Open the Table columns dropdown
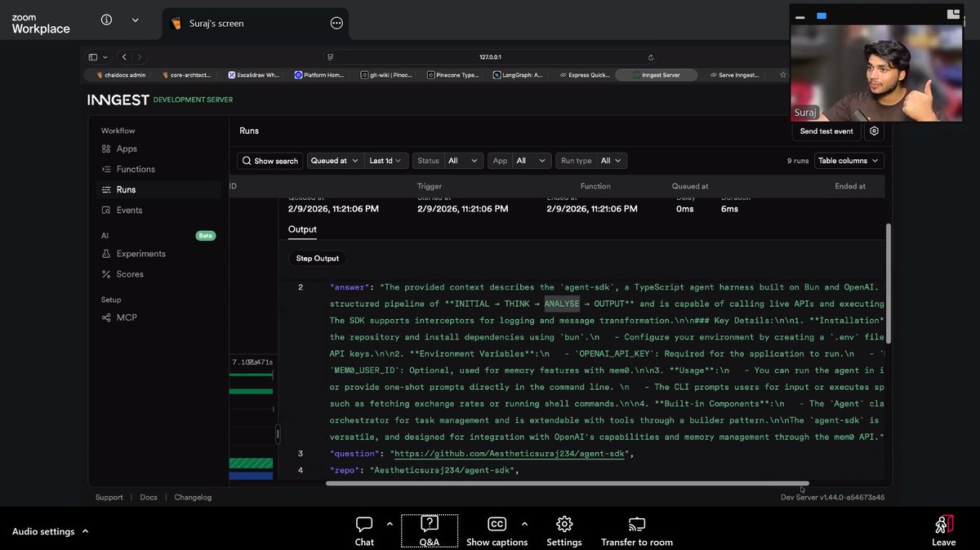The width and height of the screenshot is (980, 550). click(849, 161)
